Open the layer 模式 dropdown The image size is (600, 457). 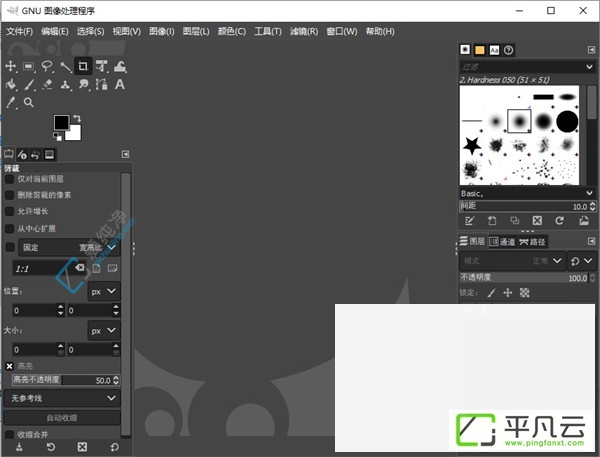[512, 261]
